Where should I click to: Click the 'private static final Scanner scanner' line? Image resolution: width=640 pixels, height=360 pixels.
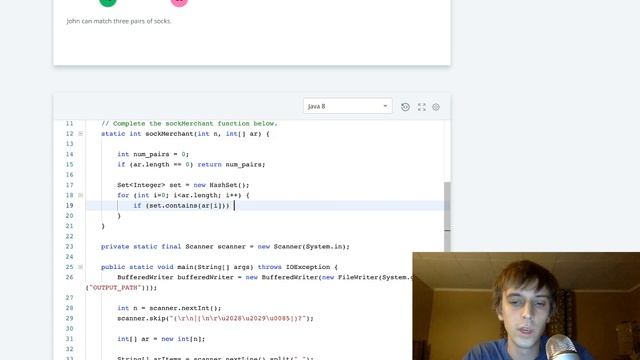pyautogui.click(x=225, y=247)
